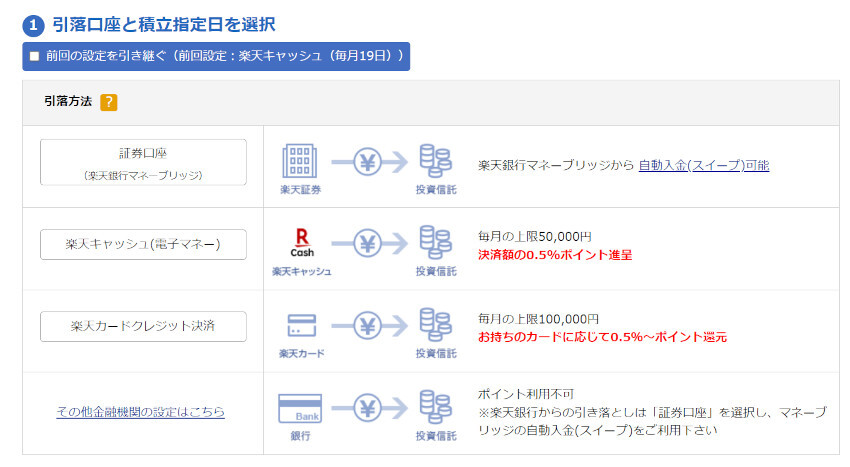Select 楽天カードクレジット決済 button
This screenshot has height=467, width=850.
coord(143,326)
